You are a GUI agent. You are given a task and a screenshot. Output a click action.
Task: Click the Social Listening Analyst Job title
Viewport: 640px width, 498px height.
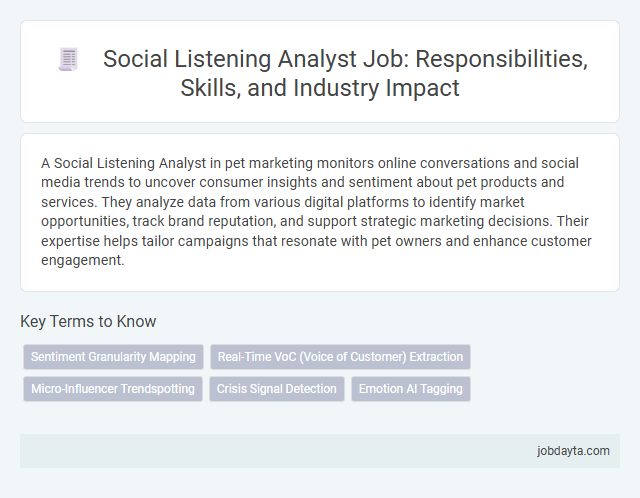(345, 73)
